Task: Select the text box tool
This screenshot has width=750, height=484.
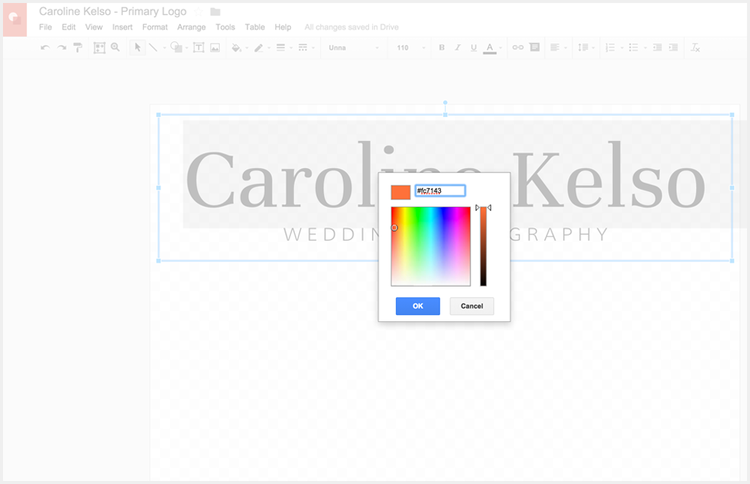Action: (x=199, y=47)
